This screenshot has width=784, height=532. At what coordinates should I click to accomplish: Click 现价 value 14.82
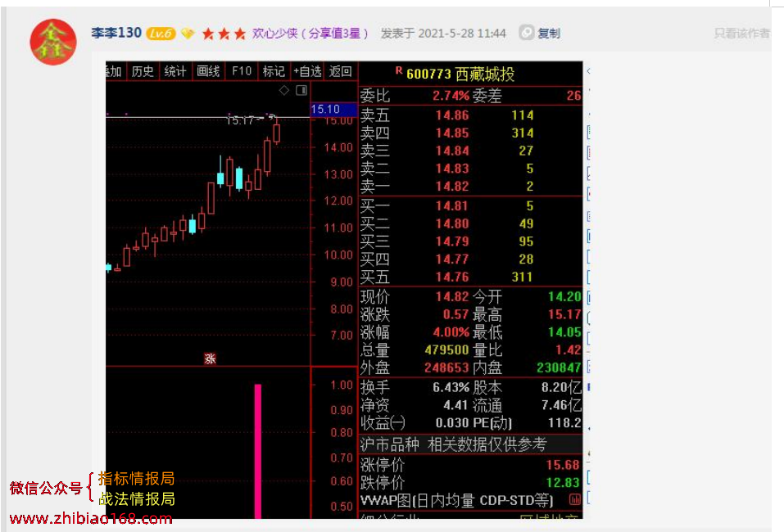click(452, 297)
